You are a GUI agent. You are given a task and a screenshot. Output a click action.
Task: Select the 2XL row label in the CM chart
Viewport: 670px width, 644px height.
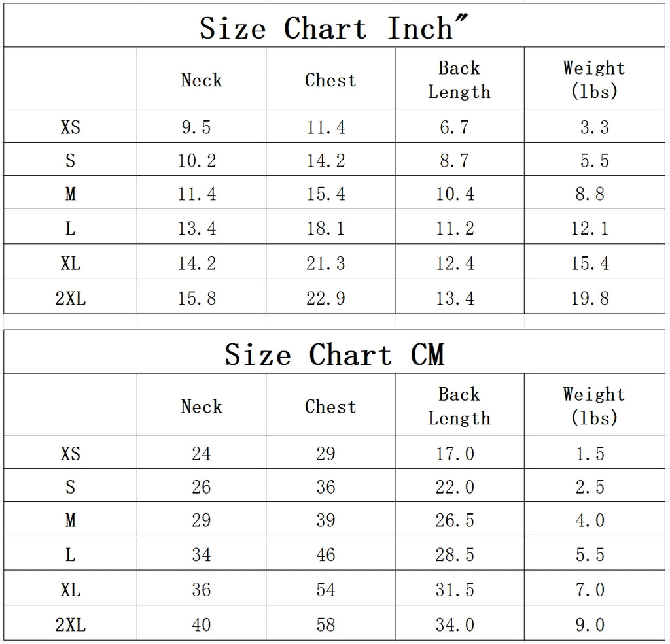71,624
